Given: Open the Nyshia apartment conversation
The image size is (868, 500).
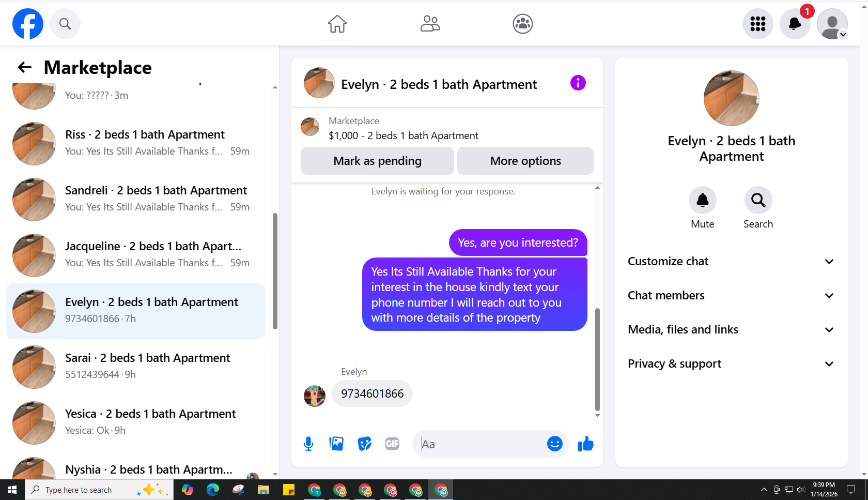Looking at the screenshot, I should [x=136, y=466].
